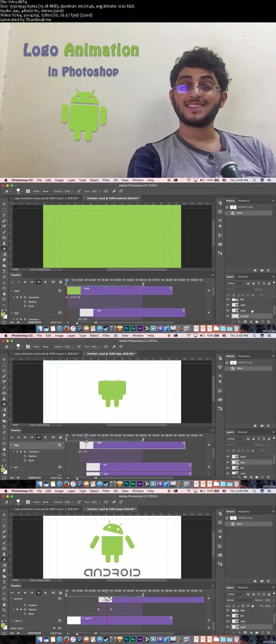
Task: Select the Type tool in the 00:01:24 frame
Action: pos(4,582)
